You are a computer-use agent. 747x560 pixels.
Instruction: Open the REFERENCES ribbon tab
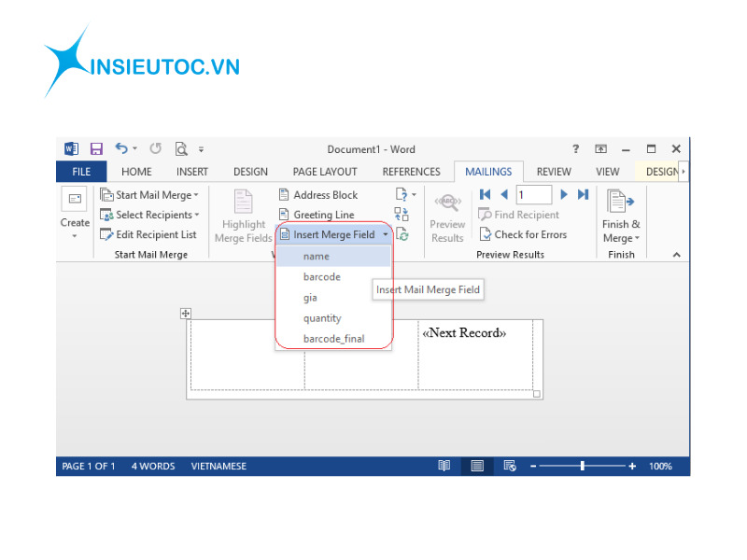coord(411,172)
